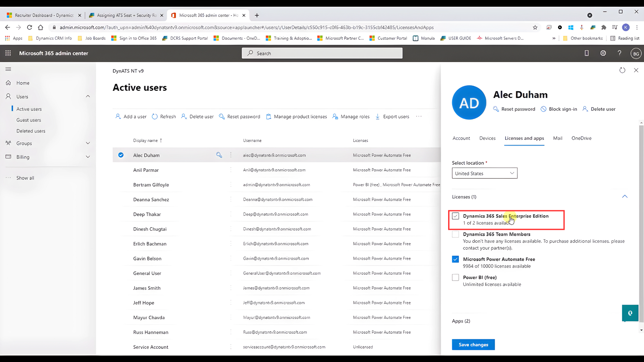The width and height of the screenshot is (644, 362).
Task: Close the Assigning ATS Seat tab
Action: [x=162, y=15]
